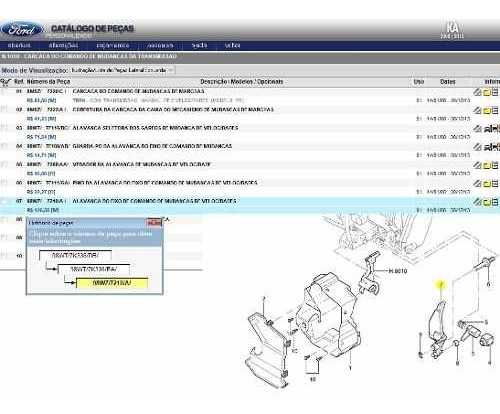Screen dimensions: 500x414
Task: Tick the checkbox for row 10
Action: coord(4,256)
